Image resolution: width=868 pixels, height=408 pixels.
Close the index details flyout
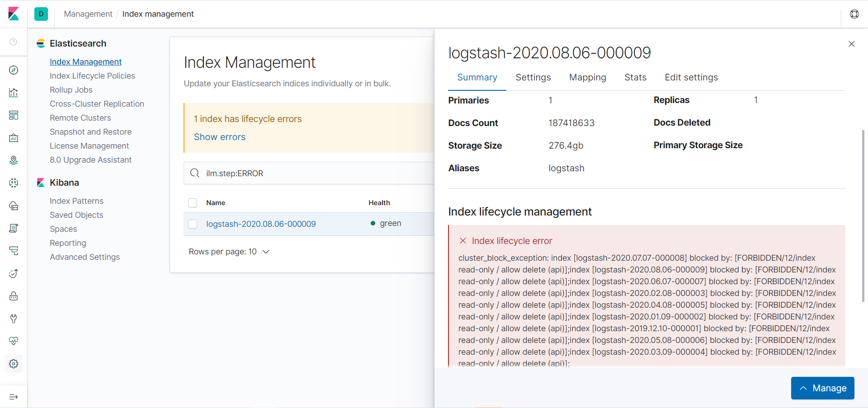852,44
